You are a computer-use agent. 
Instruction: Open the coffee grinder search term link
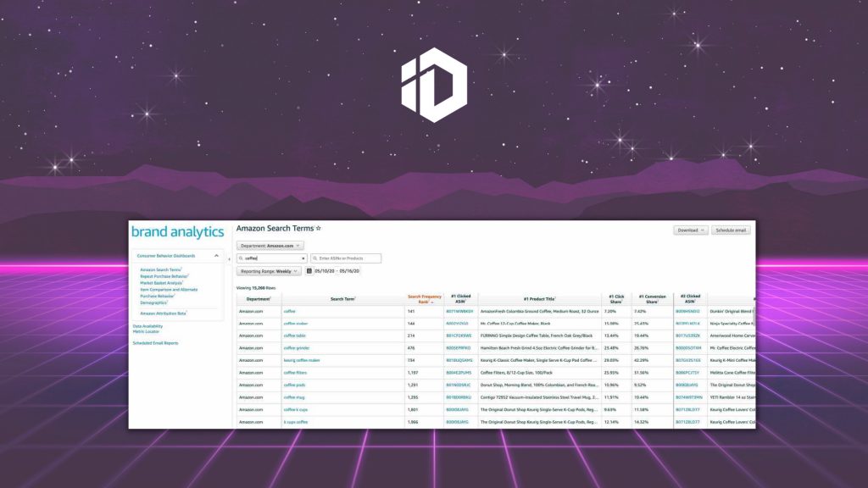pos(297,348)
